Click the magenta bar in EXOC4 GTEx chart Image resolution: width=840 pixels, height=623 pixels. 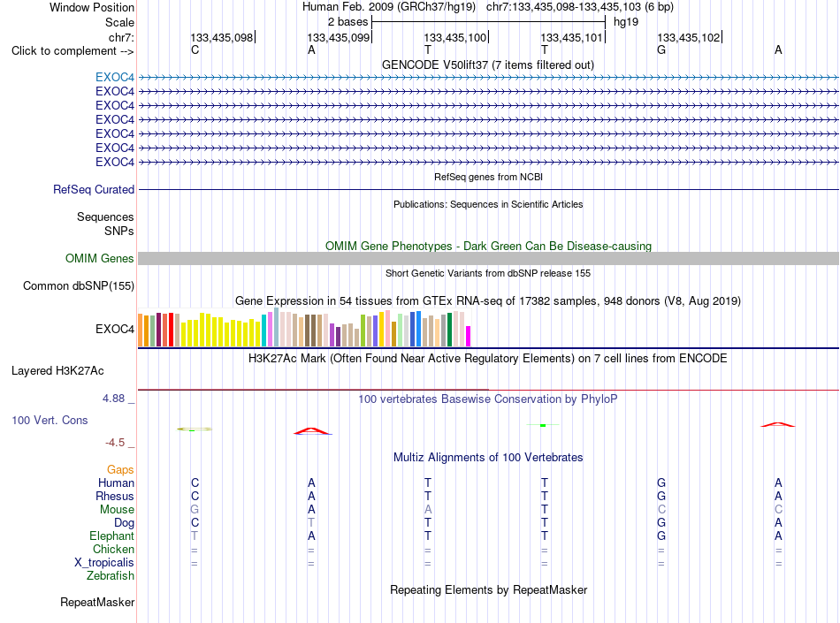469,336
